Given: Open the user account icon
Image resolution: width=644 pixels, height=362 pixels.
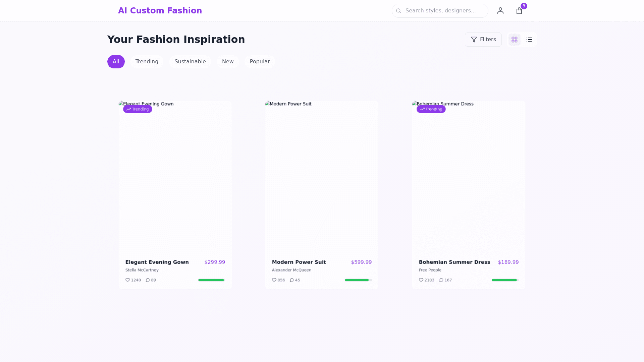Looking at the screenshot, I should coord(500,11).
